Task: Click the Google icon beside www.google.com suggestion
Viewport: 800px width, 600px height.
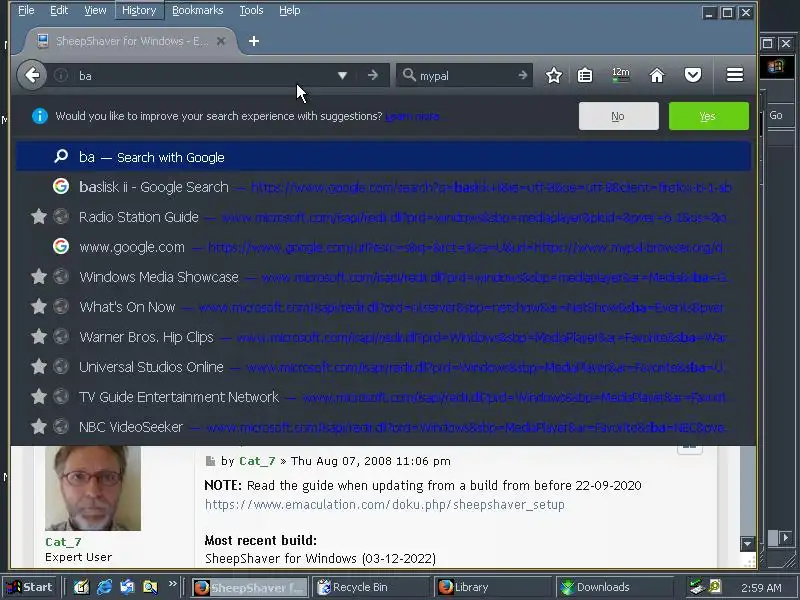Action: click(61, 246)
